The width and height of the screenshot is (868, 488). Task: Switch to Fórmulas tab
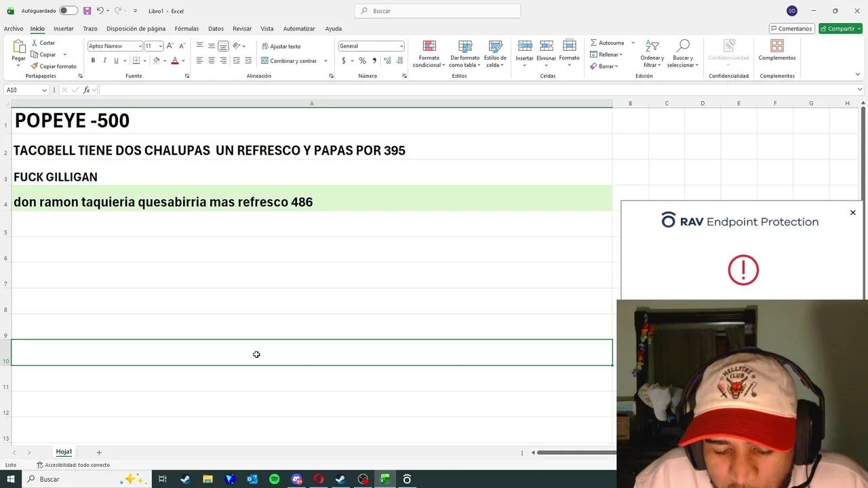click(x=186, y=28)
